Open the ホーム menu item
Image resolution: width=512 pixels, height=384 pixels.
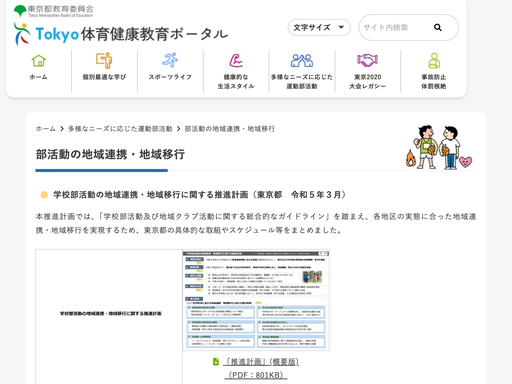(x=39, y=77)
